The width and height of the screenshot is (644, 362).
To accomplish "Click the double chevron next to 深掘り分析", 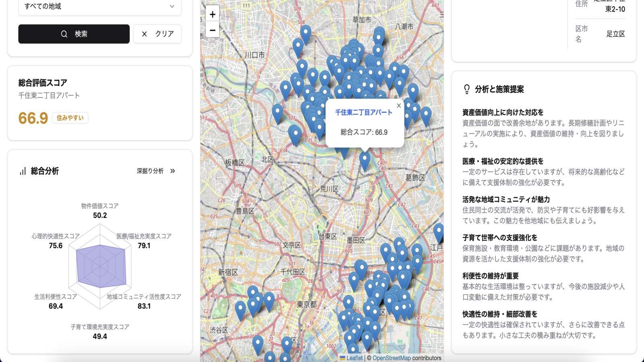I will (173, 171).
